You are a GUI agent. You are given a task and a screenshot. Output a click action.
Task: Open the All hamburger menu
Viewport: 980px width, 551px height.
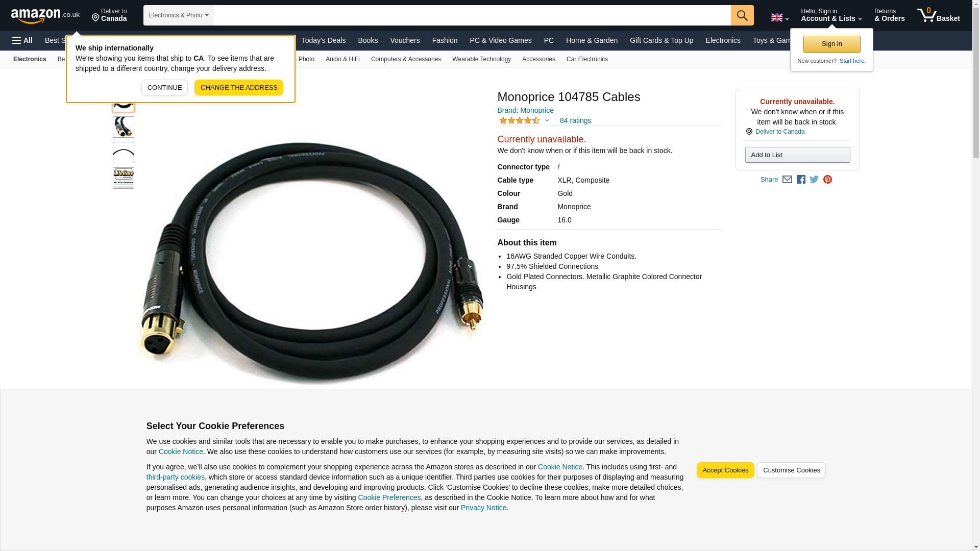click(22, 40)
